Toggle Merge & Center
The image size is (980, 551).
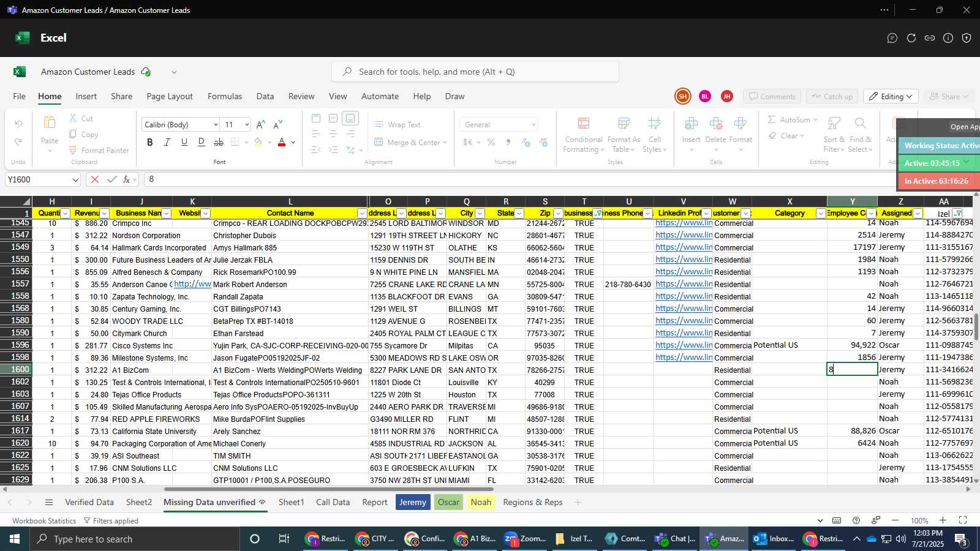(410, 142)
